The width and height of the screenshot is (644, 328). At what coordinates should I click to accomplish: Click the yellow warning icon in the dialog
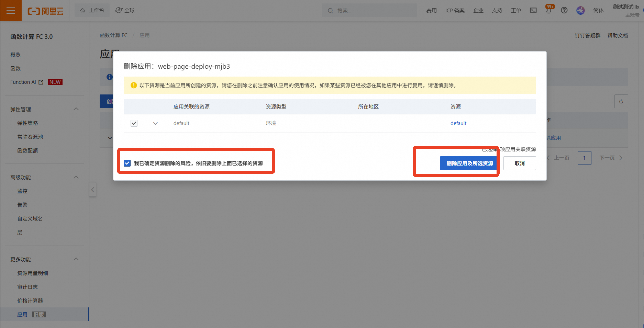134,85
